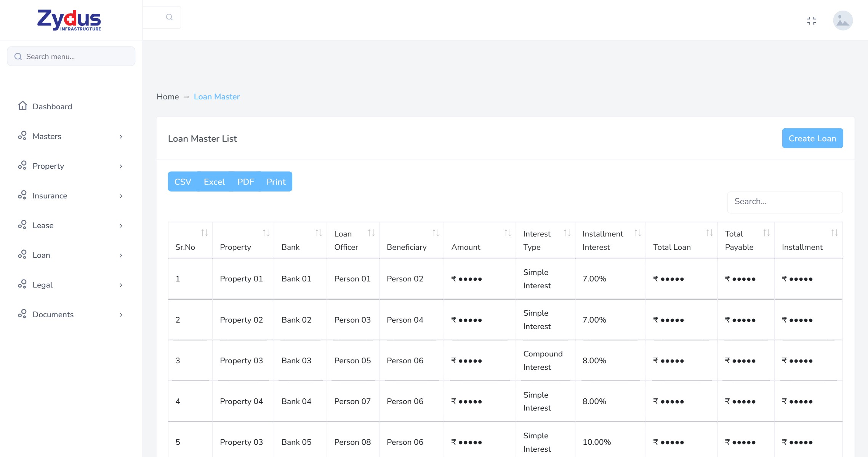Click the Person 05 loan officer cell
The height and width of the screenshot is (457, 868).
[x=352, y=361]
